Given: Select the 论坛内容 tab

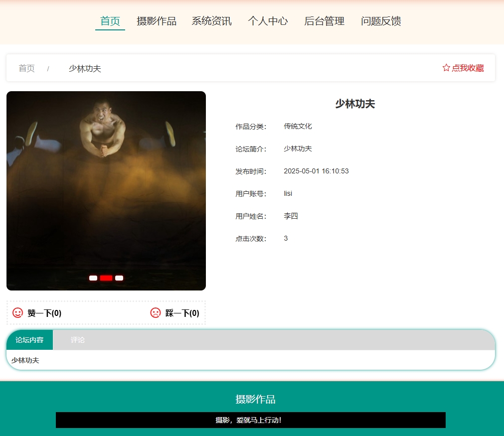Looking at the screenshot, I should click(x=29, y=340).
